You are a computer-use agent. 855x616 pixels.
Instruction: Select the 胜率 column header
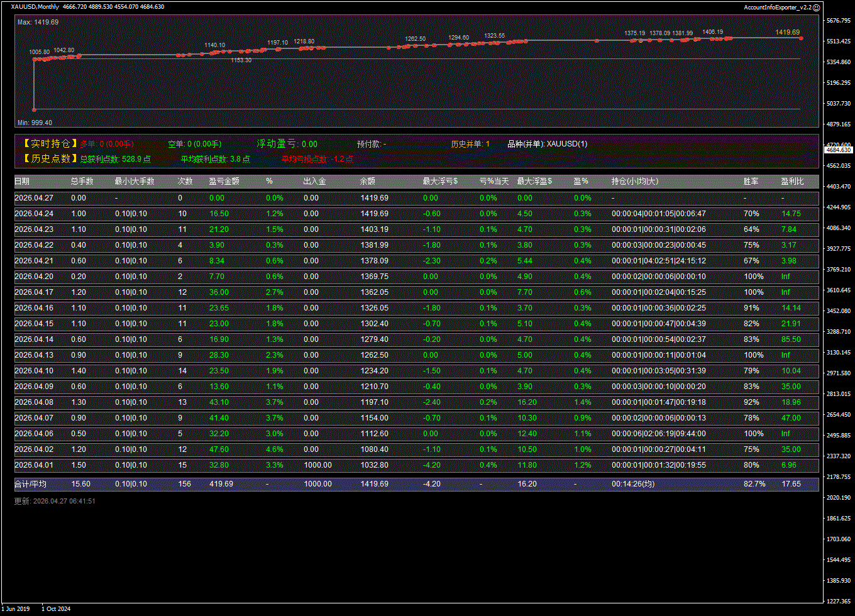[751, 182]
